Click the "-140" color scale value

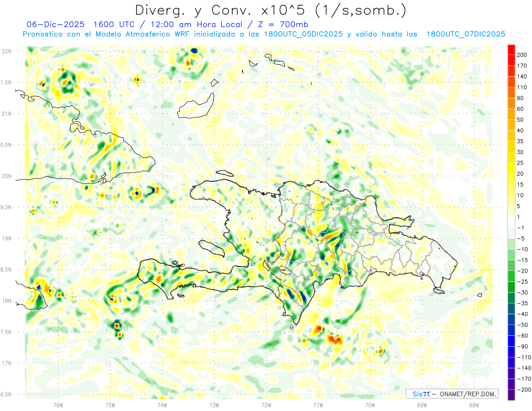pyautogui.click(x=523, y=368)
